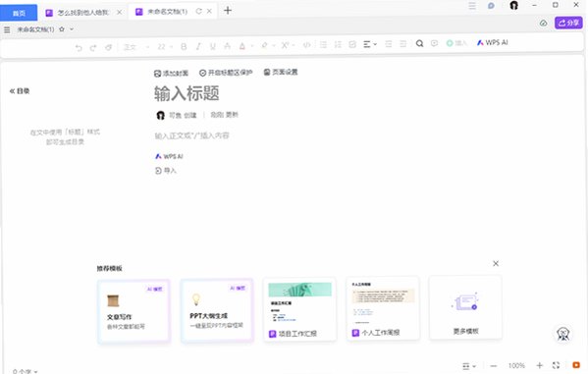Zoom in with the plus button
588x374 pixels.
(x=539, y=365)
